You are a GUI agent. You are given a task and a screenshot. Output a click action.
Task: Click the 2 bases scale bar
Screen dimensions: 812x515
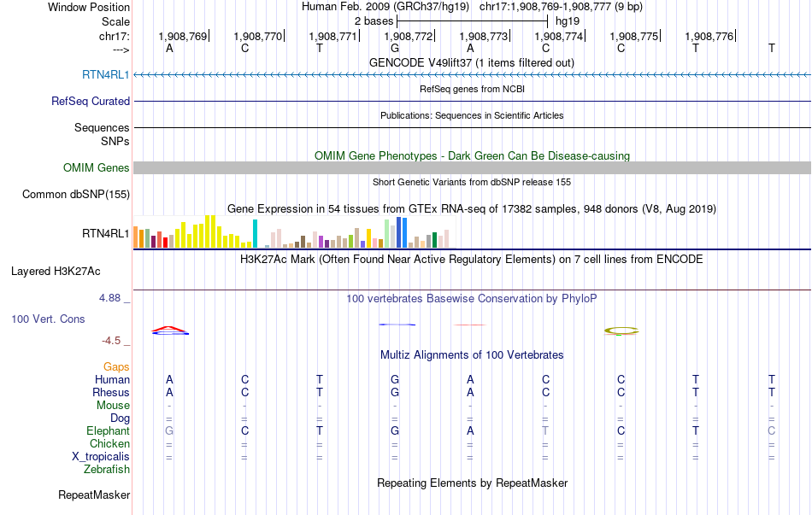[472, 21]
